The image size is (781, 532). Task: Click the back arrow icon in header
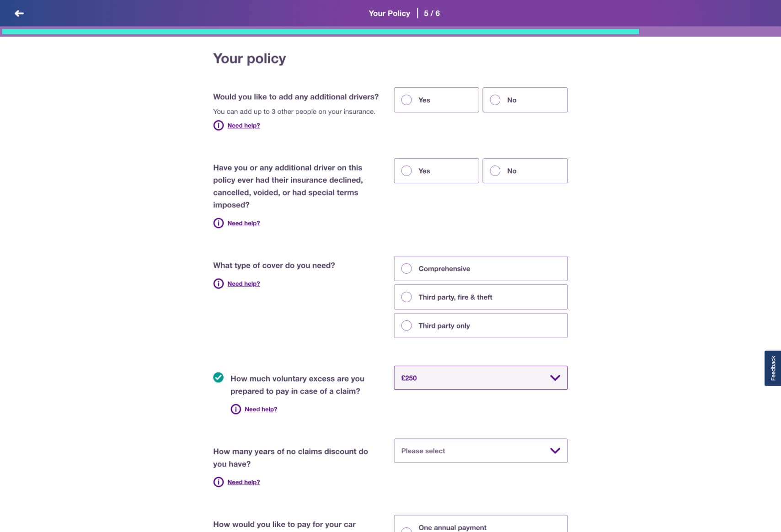tap(19, 13)
